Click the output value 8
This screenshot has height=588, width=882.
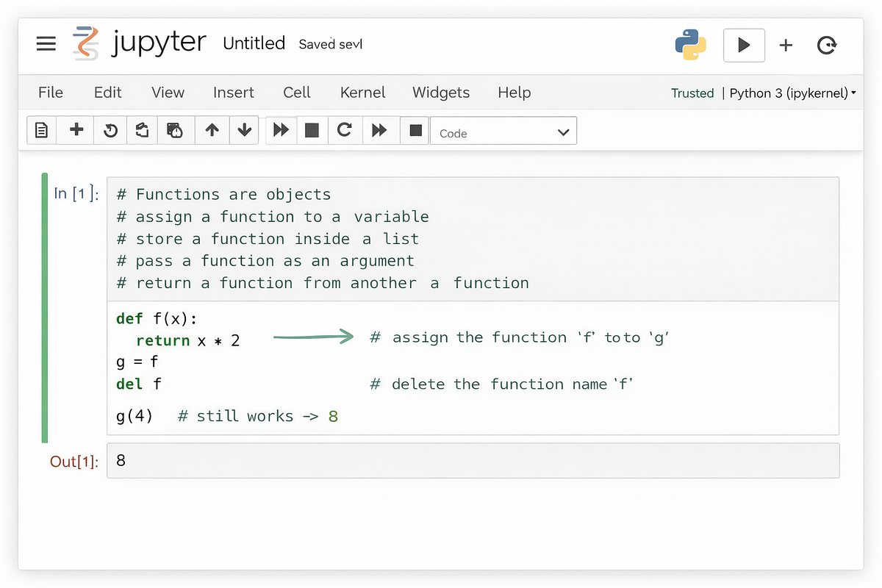[121, 462]
